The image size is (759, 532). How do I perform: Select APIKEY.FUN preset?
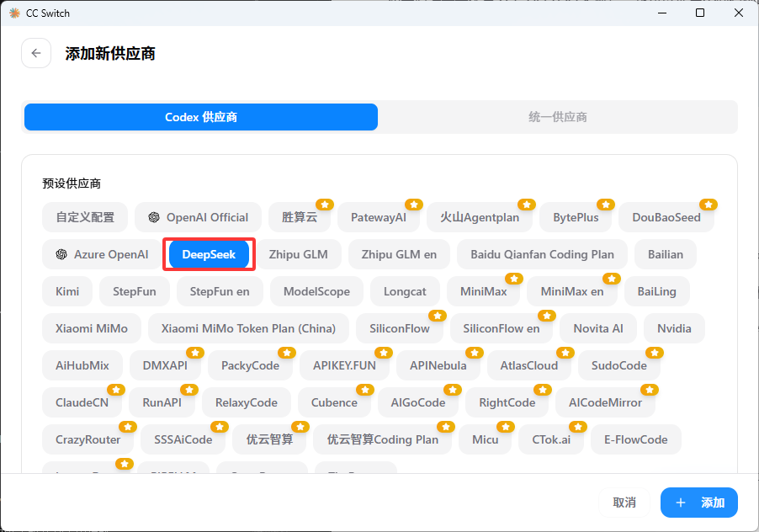click(x=345, y=365)
